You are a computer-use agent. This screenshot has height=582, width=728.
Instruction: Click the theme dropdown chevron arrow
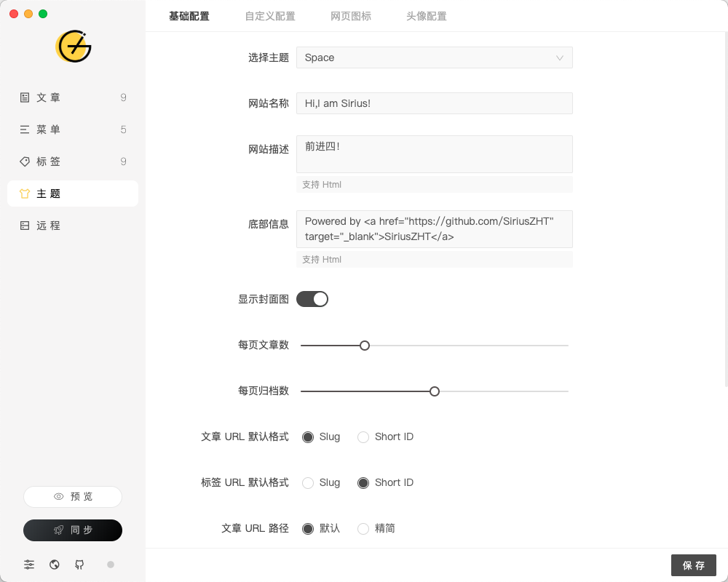coord(559,57)
